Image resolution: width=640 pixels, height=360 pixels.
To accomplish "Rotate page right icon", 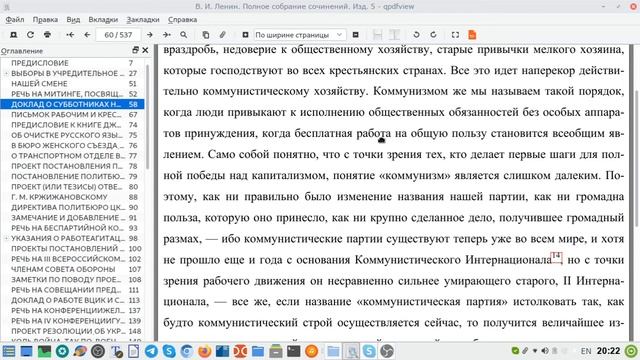I will point(433,35).
